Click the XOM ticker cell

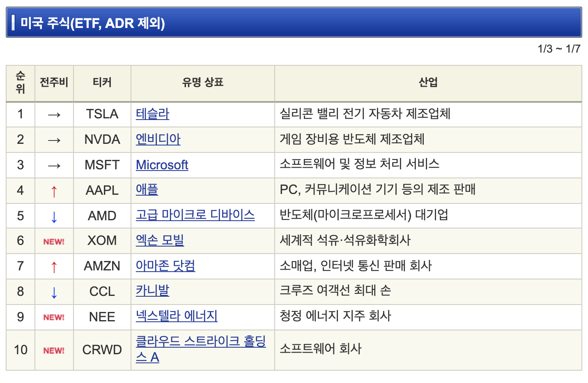click(102, 240)
